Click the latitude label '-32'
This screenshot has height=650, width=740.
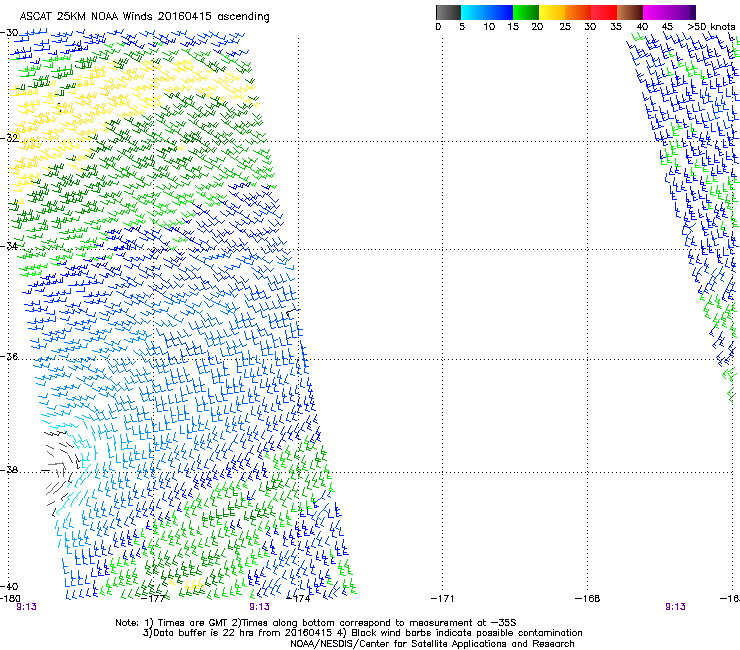9,138
